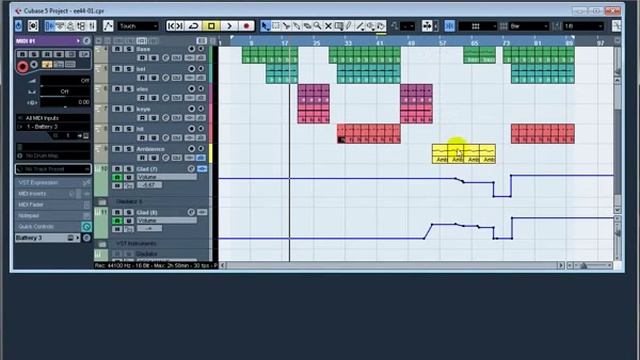
Task: Click the automation curve icon in toolbar
Action: (108, 26)
